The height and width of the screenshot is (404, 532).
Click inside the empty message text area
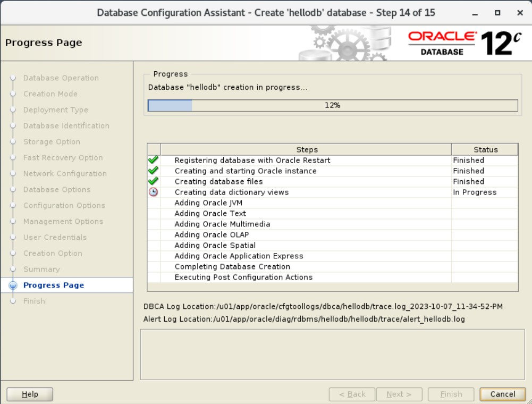(333, 355)
